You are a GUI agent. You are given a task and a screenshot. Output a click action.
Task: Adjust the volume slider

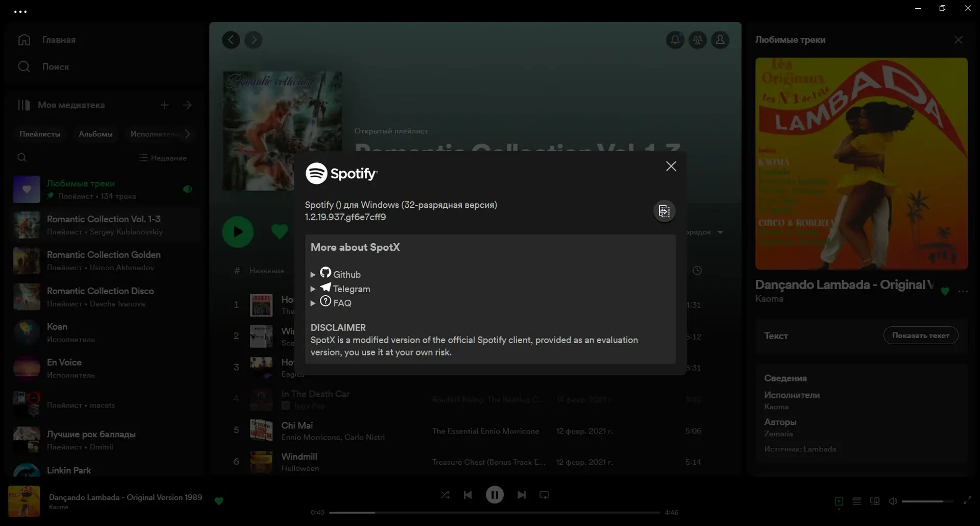927,501
